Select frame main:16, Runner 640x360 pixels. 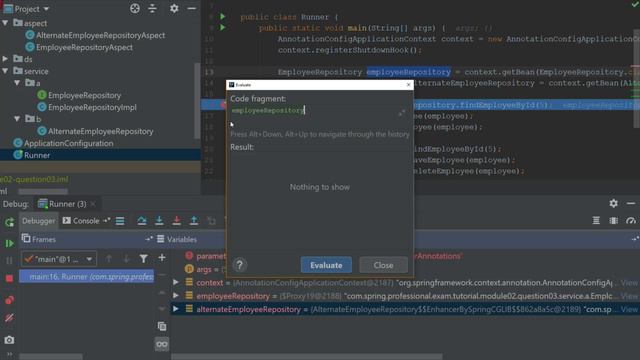[x=87, y=277]
